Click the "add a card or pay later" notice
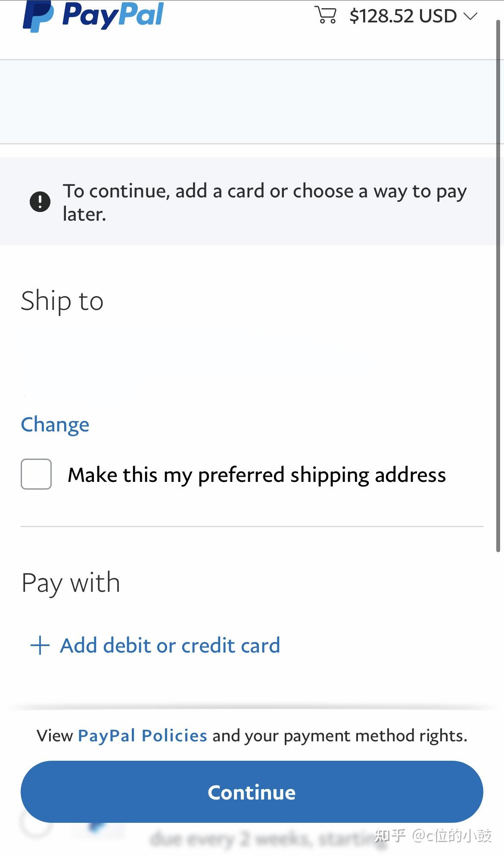Viewport: 504px width, 856px height. (x=264, y=202)
